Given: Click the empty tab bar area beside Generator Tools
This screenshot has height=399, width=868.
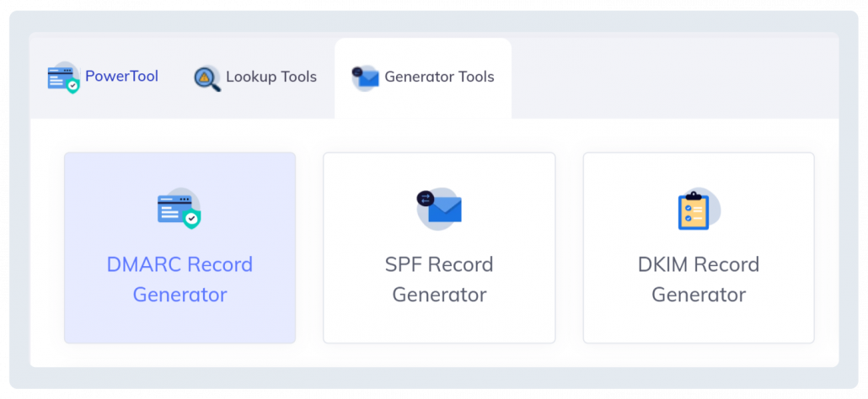Looking at the screenshot, I should point(674,77).
